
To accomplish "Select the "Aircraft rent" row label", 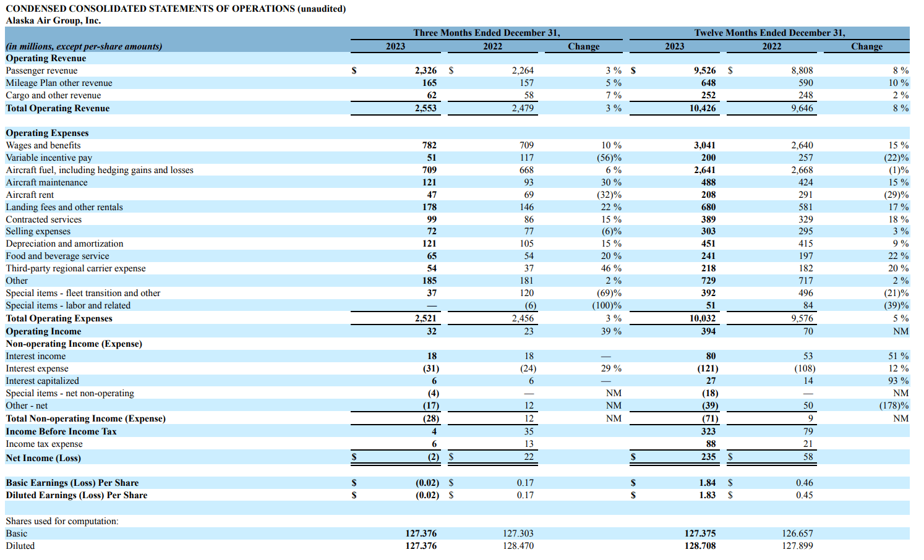I will pos(30,195).
